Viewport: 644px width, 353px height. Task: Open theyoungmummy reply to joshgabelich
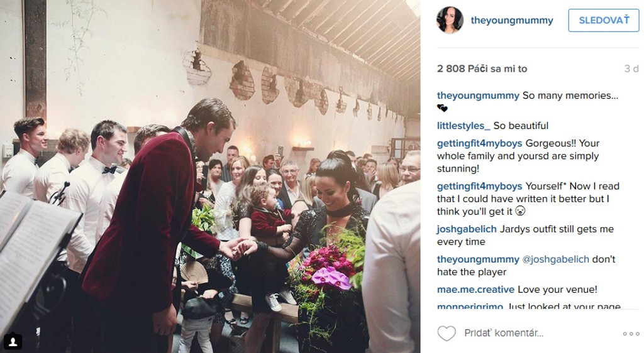478,259
